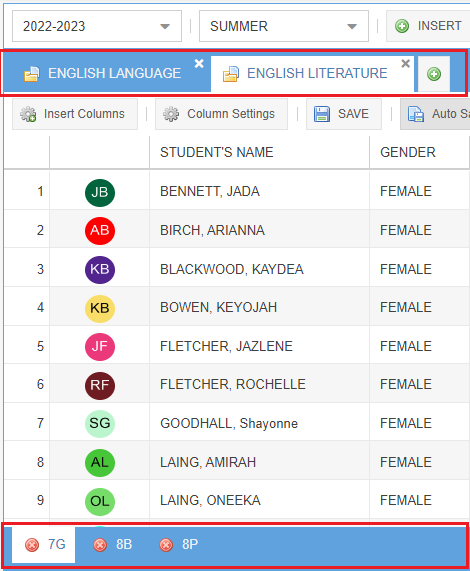This screenshot has height=571, width=470.
Task: Click the JF avatar for Fletcher, Jazlene
Action: point(100,347)
